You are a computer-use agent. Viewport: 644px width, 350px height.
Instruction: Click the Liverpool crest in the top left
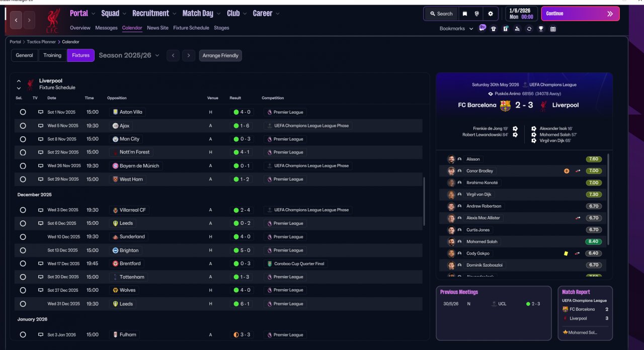52,20
